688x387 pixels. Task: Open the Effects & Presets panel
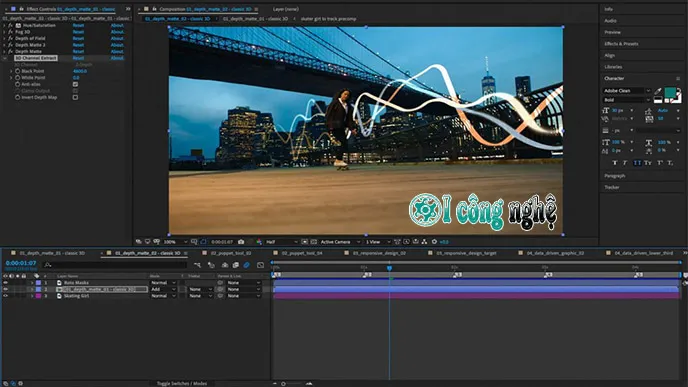(x=621, y=44)
